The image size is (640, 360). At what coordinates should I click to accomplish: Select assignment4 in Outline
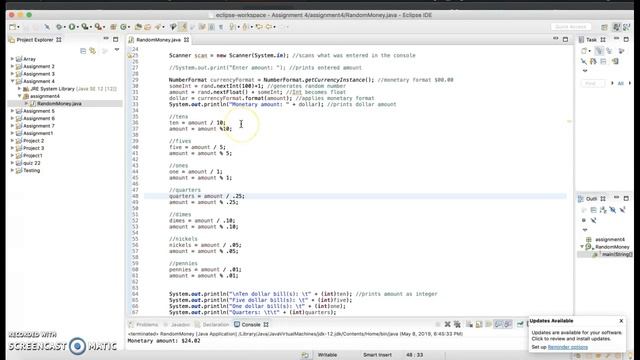pos(610,240)
